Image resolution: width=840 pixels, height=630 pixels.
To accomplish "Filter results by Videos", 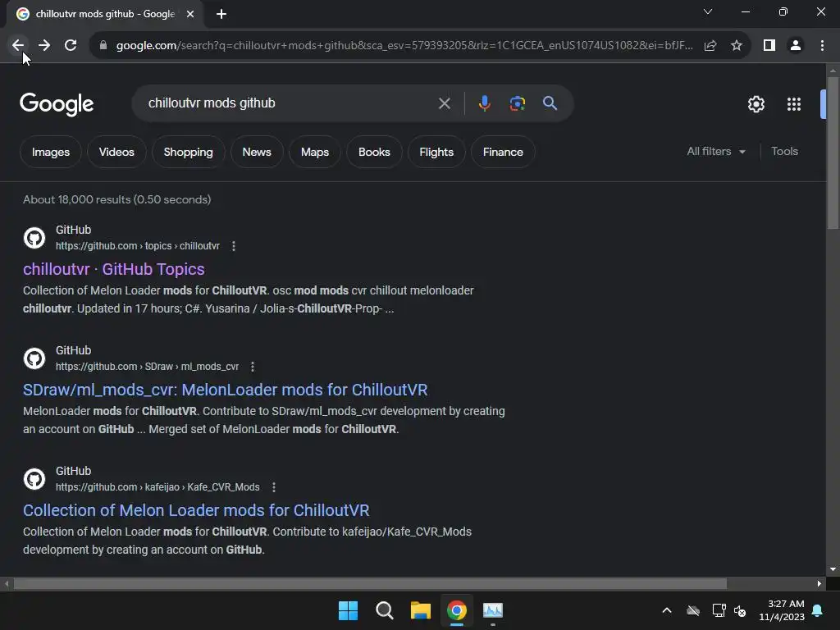I will point(116,152).
